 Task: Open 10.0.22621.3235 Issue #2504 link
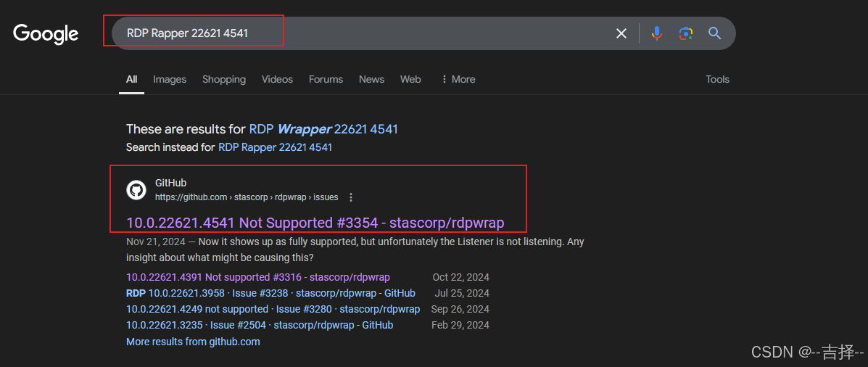[260, 325]
